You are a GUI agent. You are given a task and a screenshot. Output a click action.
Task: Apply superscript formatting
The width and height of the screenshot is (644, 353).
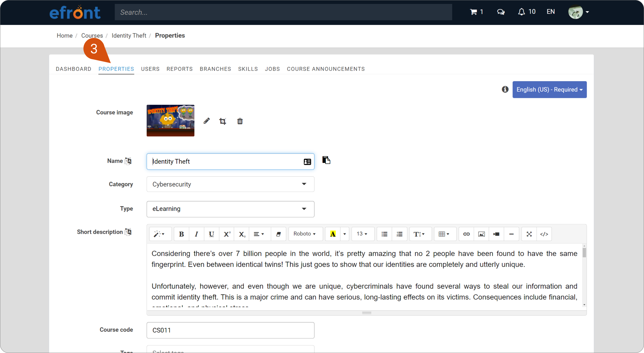(x=227, y=234)
